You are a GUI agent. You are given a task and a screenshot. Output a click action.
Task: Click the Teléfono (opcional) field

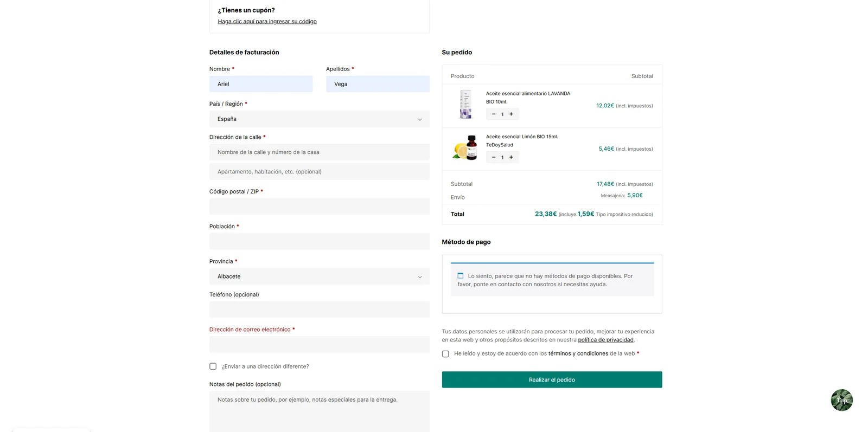(x=320, y=310)
